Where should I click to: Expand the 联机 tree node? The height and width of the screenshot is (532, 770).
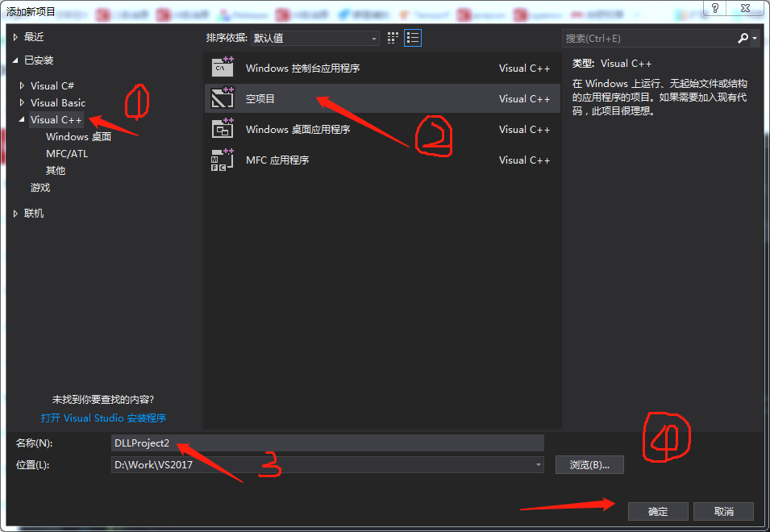tap(15, 214)
